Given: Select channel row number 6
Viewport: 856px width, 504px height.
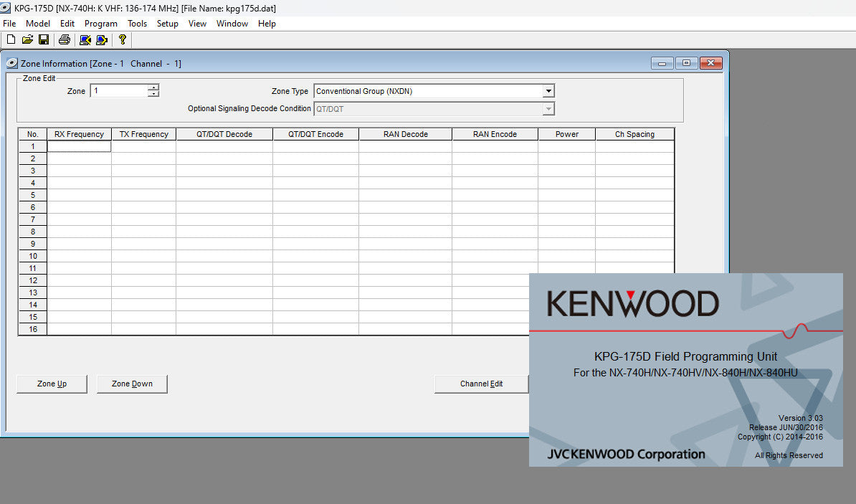Looking at the screenshot, I should pos(33,207).
